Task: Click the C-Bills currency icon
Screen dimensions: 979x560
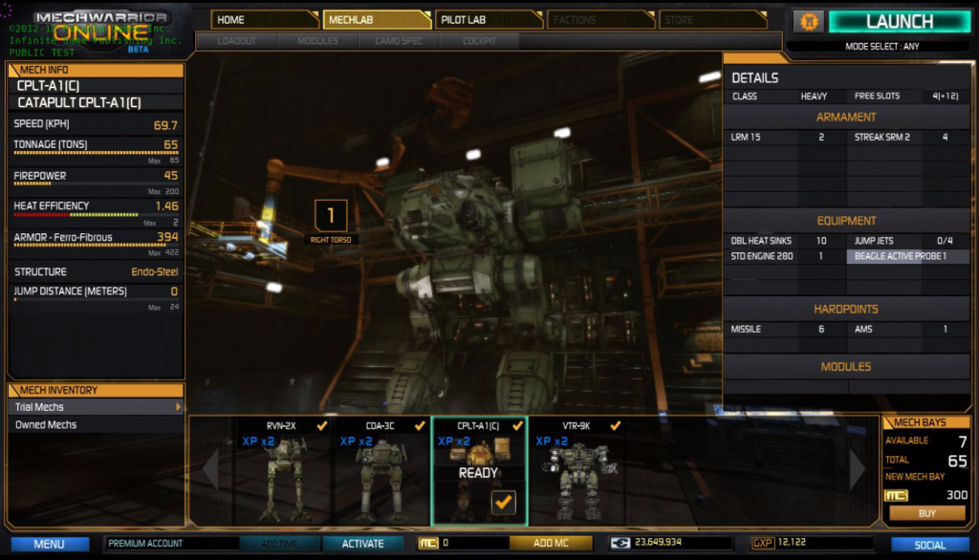Action: tap(620, 544)
